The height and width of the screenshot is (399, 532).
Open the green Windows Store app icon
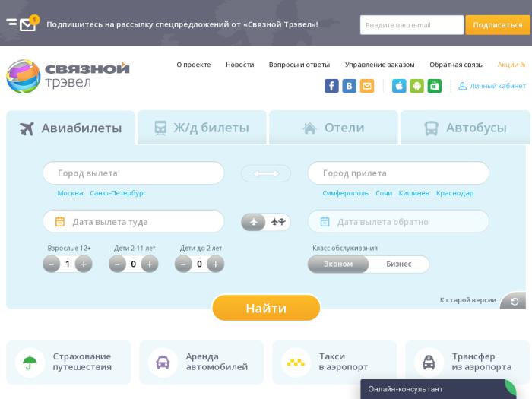pyautogui.click(x=434, y=86)
